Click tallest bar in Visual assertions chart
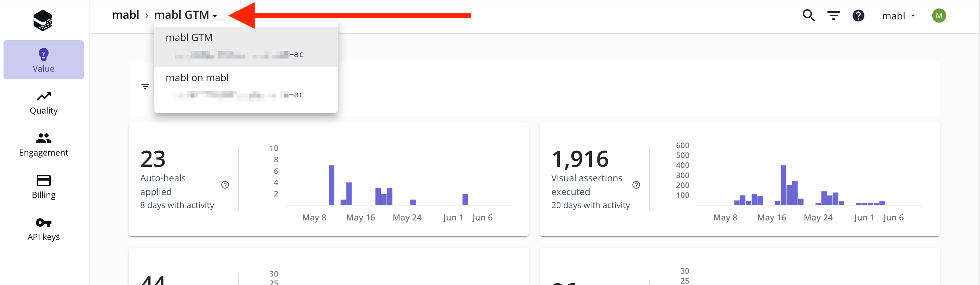This screenshot has width=980, height=285. [x=783, y=185]
